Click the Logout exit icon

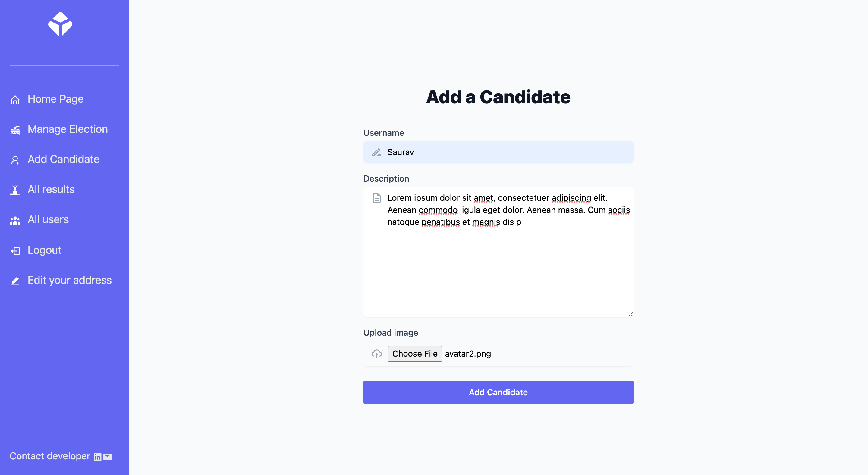pyautogui.click(x=15, y=251)
